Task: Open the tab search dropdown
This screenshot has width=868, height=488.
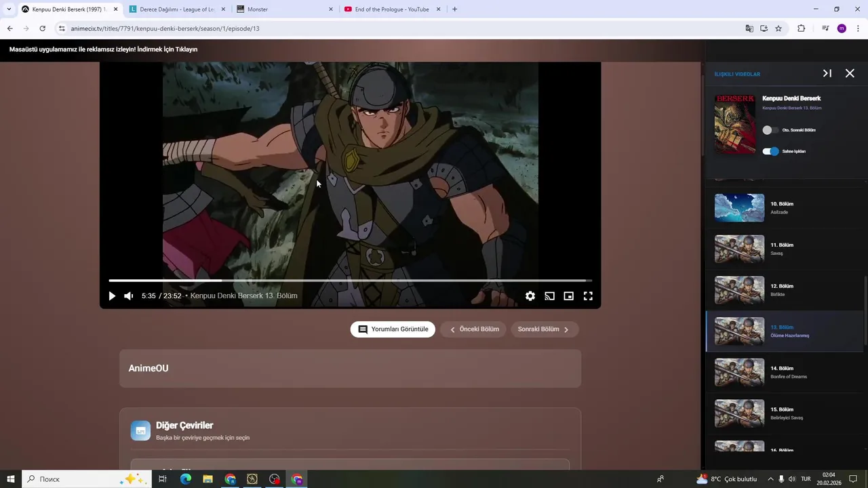Action: point(9,9)
